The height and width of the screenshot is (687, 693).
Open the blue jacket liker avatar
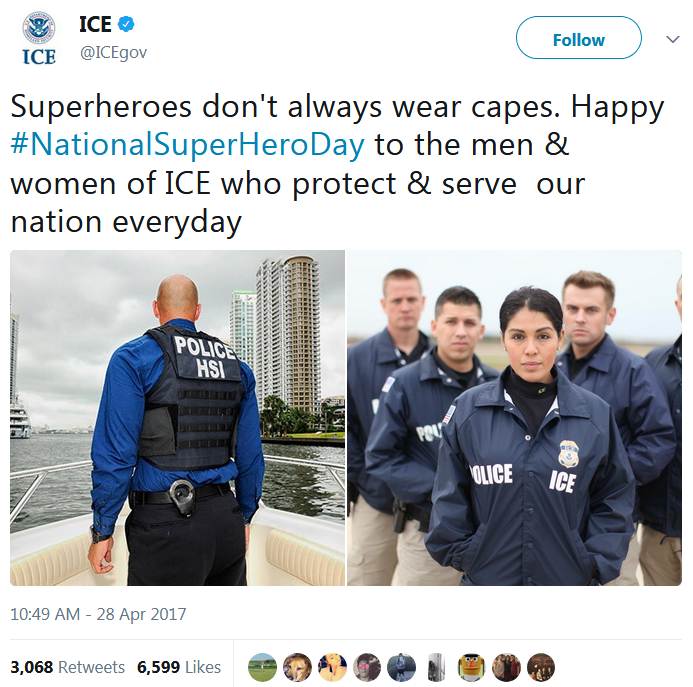click(402, 667)
